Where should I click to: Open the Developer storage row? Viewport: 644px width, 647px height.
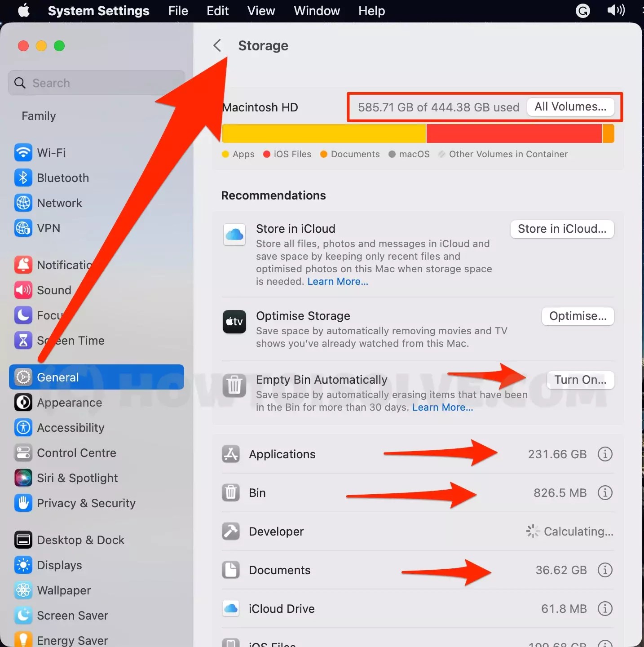pyautogui.click(x=418, y=532)
